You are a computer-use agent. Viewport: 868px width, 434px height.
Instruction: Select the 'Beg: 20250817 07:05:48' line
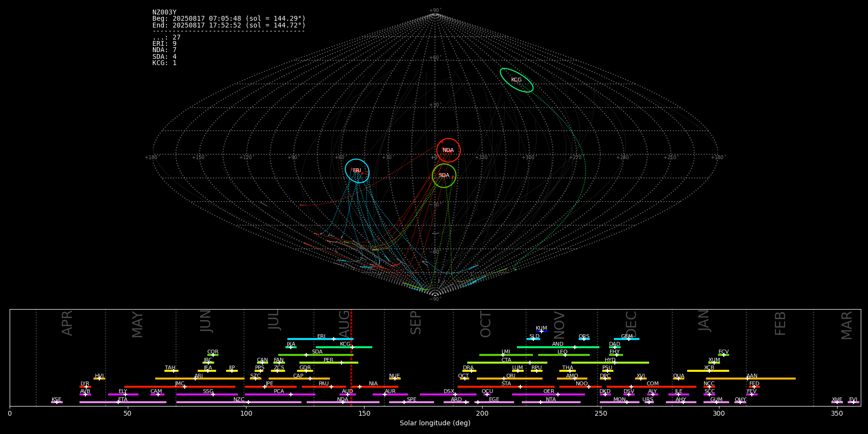[229, 19]
